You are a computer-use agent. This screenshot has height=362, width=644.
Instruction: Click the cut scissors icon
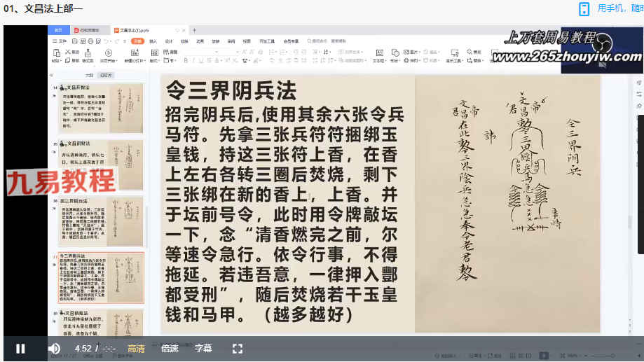(x=69, y=52)
